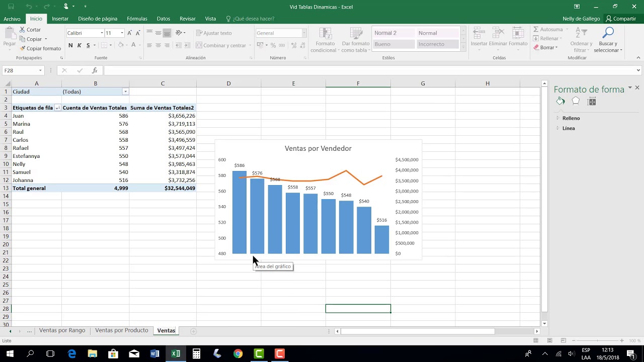Viewport: 644px width, 362px height.
Task: Select Effects pentagon icon in Formato de forma
Action: [x=576, y=102]
